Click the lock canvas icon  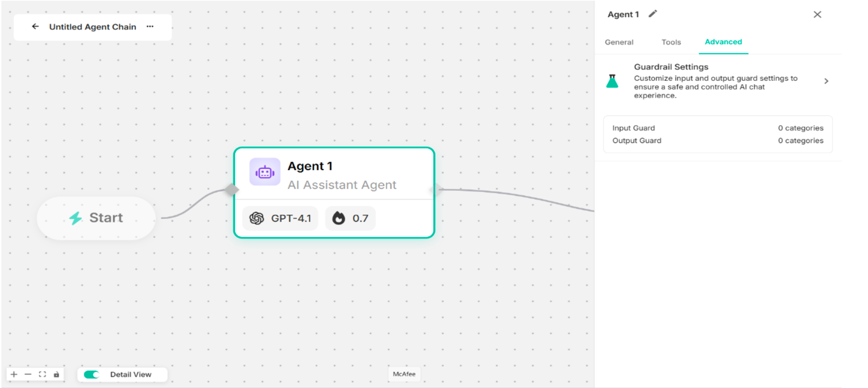coord(57,374)
